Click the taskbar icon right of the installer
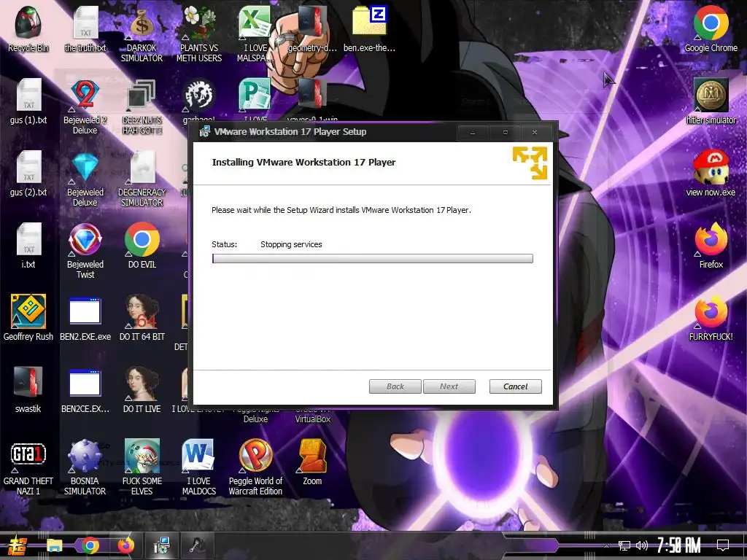This screenshot has height=560, width=747. click(x=198, y=545)
